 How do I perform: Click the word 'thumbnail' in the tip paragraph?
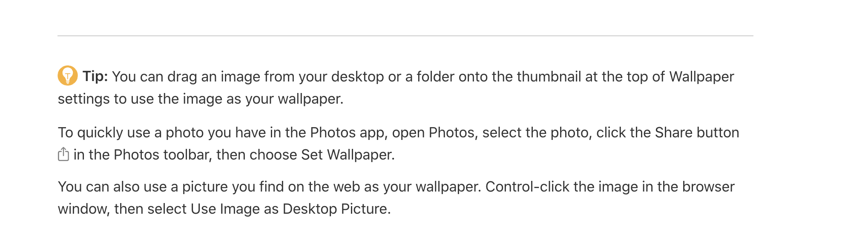coord(549,77)
